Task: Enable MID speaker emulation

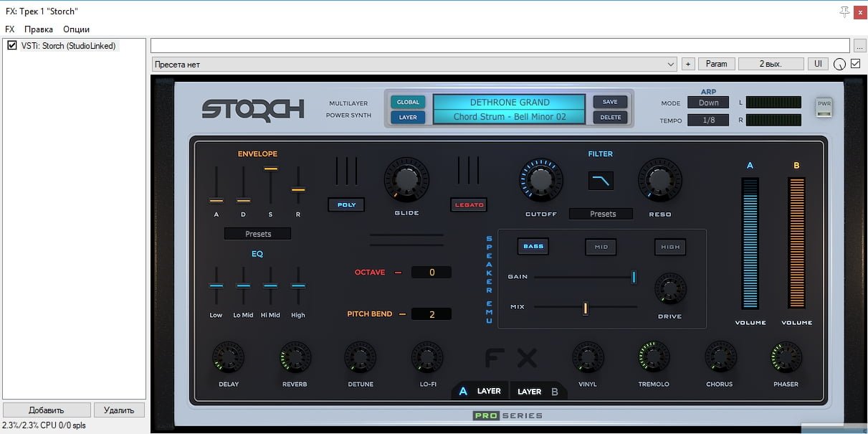Action: [601, 247]
